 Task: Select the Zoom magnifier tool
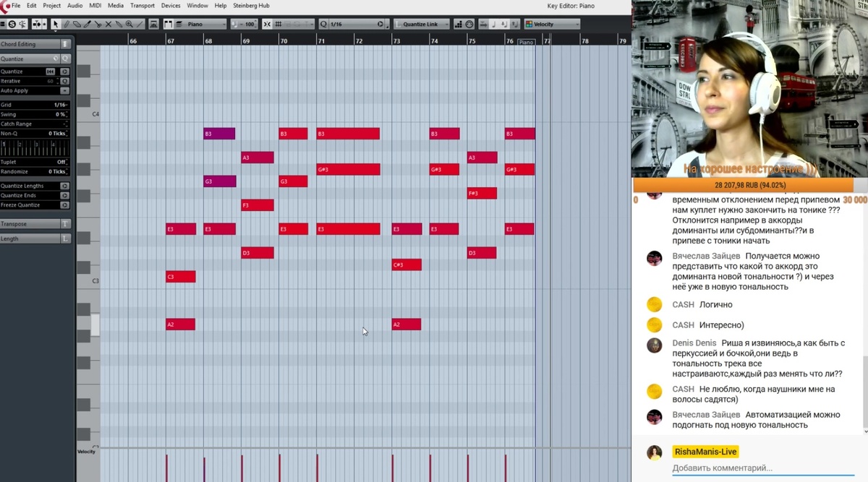[x=129, y=24]
